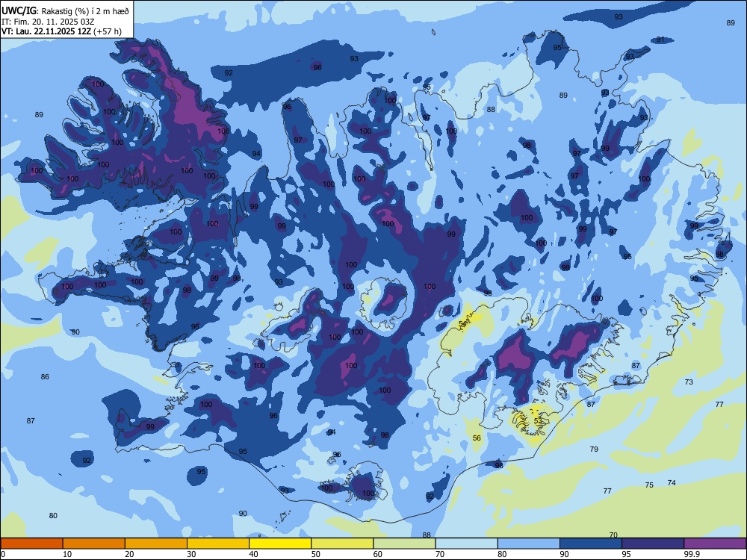This screenshot has width=747, height=560.
Task: Click the humidity value 74 on the map
Action: (x=672, y=482)
